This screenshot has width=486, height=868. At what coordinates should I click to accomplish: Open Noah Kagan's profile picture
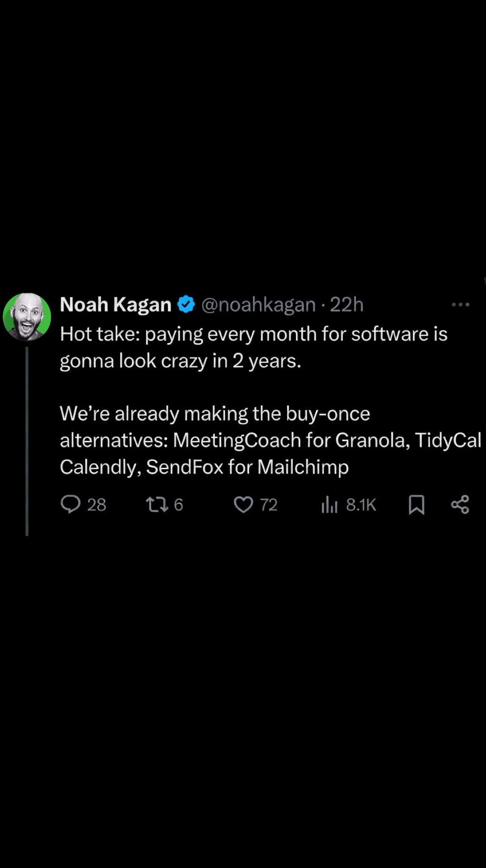coord(27,317)
